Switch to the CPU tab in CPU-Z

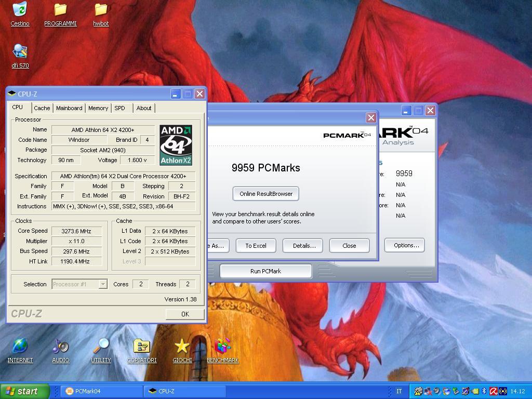(17, 107)
